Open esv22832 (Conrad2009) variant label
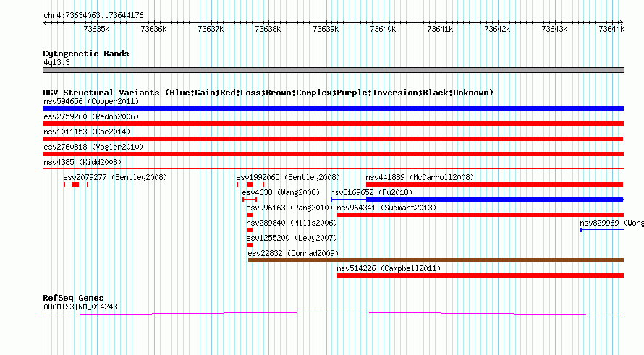The image size is (644, 355). (293, 253)
